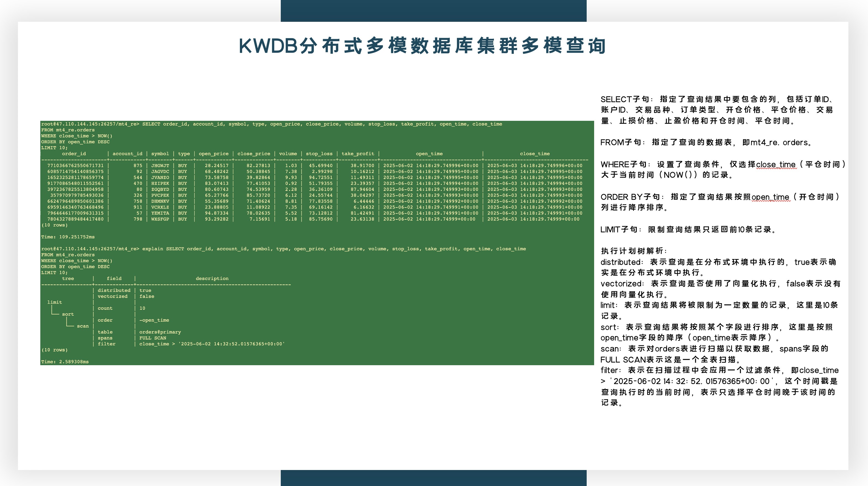
Task: Click the 'tree' column header in explain output
Action: click(x=68, y=279)
